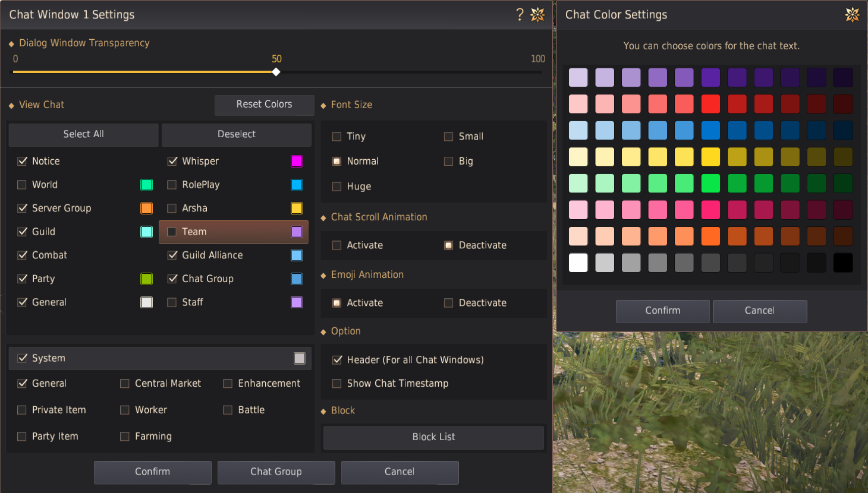This screenshot has width=868, height=493.
Task: Uncheck the Guild Alliance checkbox
Action: 172,255
